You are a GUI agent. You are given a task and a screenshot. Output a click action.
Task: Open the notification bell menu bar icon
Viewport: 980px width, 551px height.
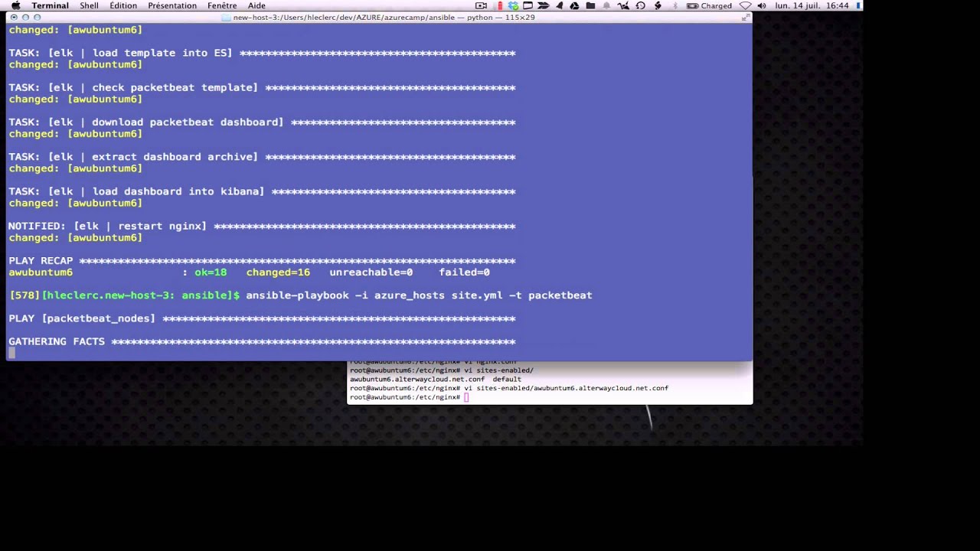pyautogui.click(x=606, y=5)
